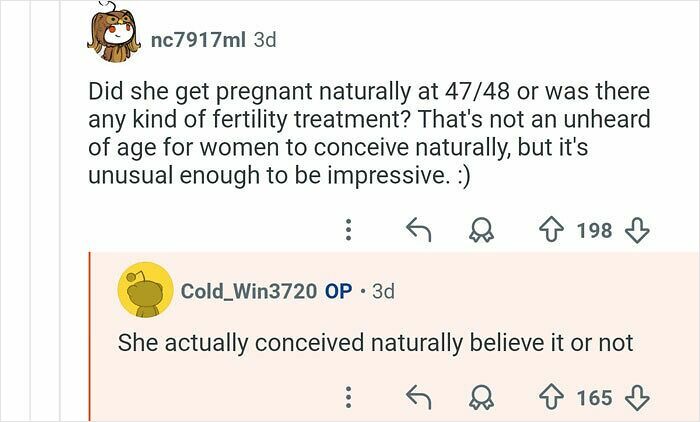Image resolution: width=700 pixels, height=422 pixels.
Task: Click the 3d timestamp on Cold_Win3720's reply
Action: click(x=382, y=291)
